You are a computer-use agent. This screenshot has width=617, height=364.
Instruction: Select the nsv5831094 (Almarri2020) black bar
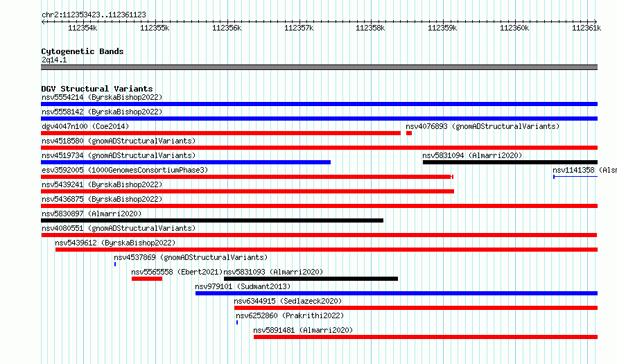point(510,162)
